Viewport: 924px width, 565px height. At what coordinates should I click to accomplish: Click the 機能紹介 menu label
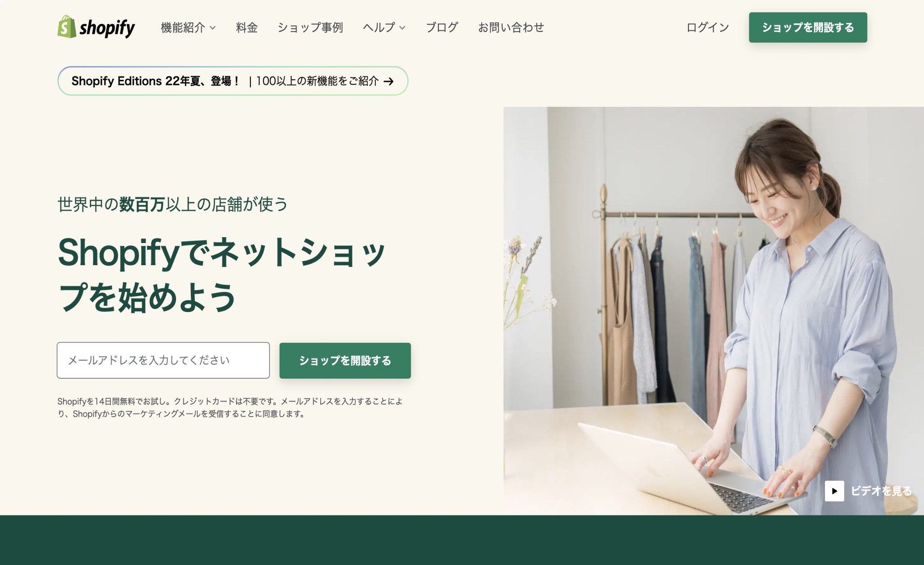point(183,28)
